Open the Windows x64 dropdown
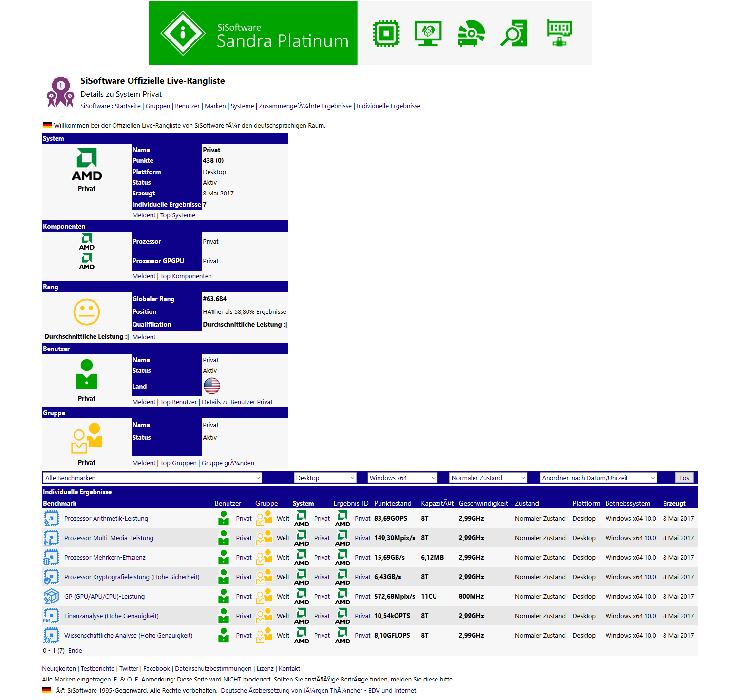740x700 pixels. pos(402,478)
